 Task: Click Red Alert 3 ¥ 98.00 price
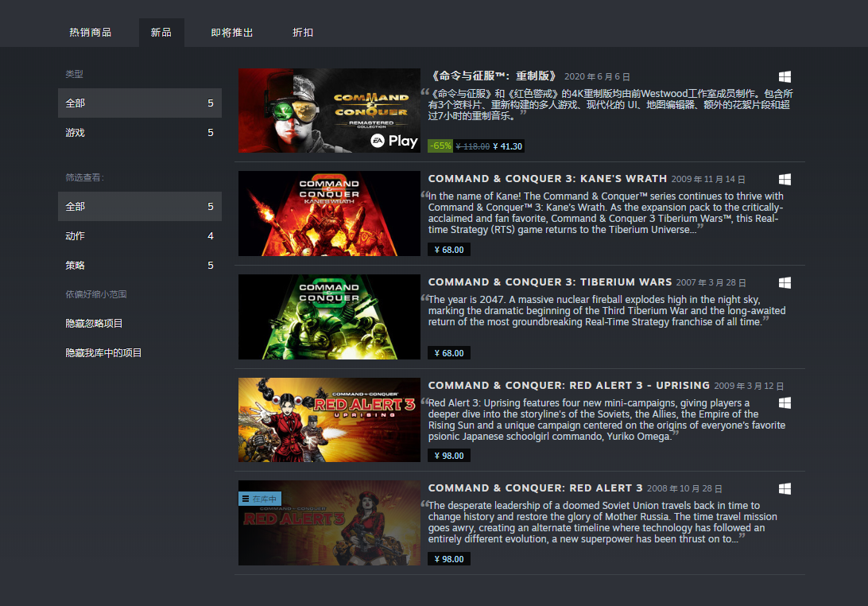pos(449,559)
